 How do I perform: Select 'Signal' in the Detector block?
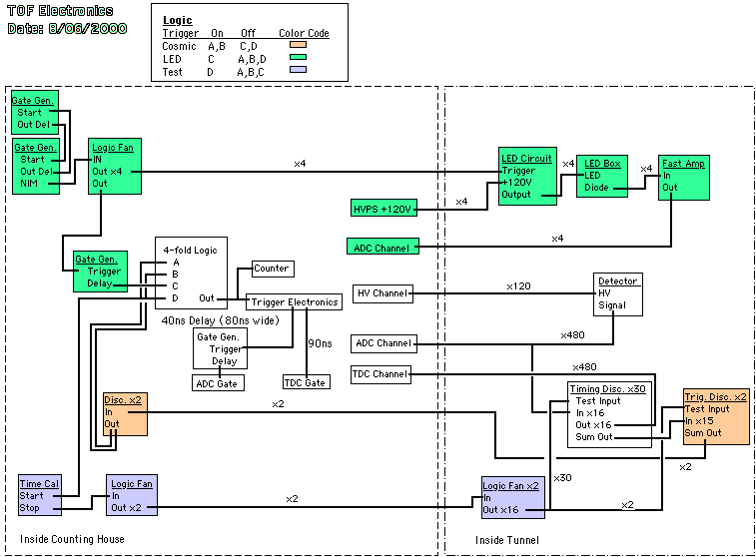coord(612,305)
